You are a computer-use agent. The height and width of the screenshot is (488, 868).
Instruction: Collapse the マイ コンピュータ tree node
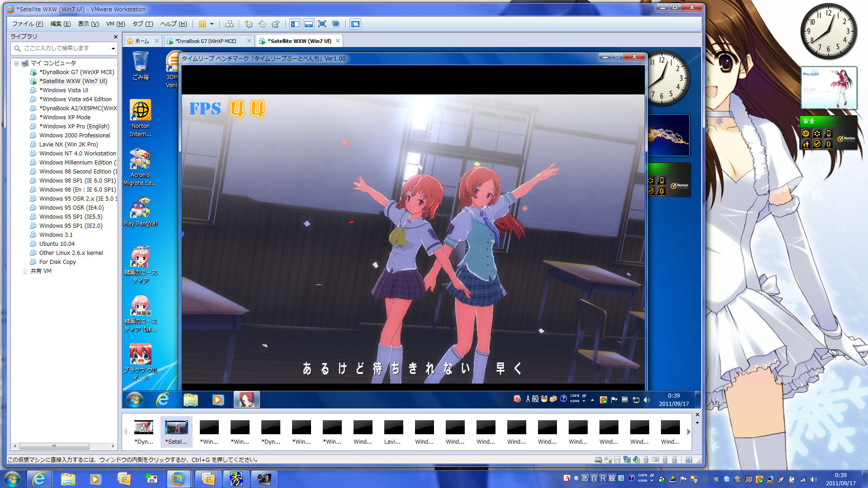pos(16,63)
